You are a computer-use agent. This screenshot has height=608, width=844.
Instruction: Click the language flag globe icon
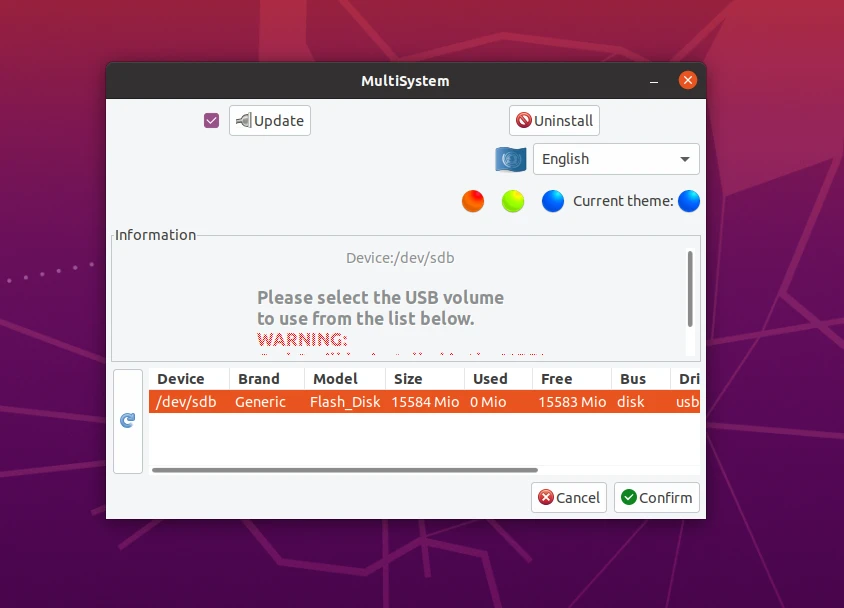click(510, 159)
